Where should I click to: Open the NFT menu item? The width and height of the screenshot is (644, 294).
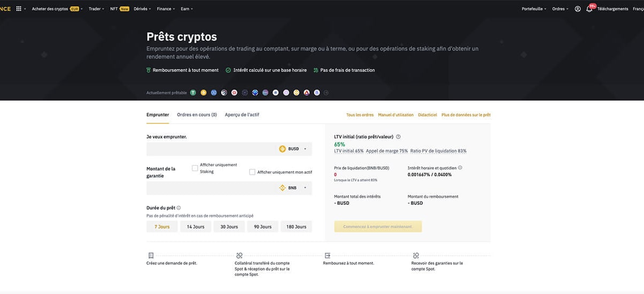(x=119, y=9)
